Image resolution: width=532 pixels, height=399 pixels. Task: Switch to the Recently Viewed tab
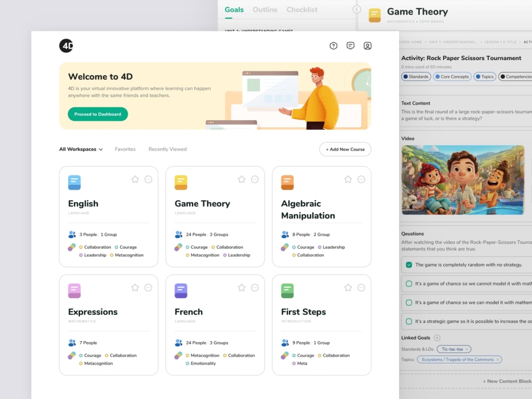168,149
